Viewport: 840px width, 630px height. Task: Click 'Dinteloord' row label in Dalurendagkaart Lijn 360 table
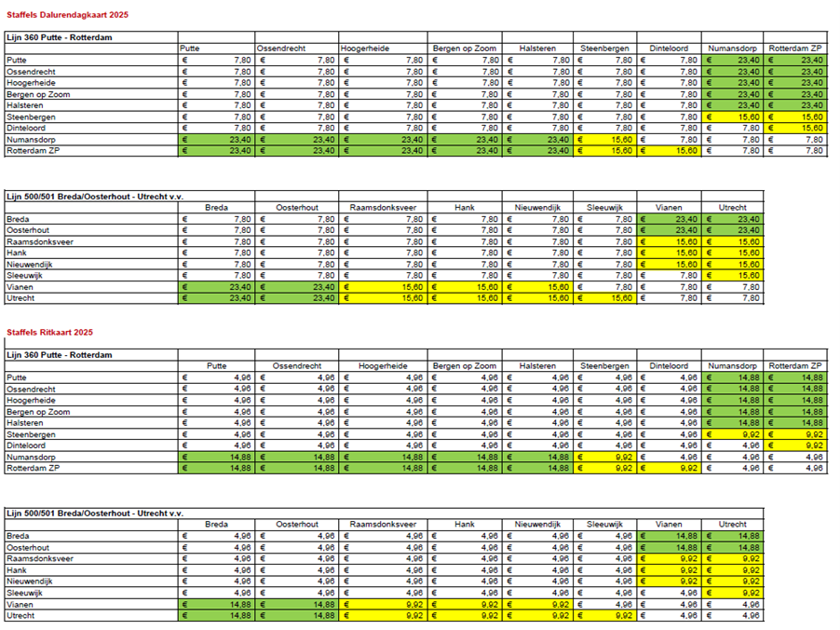click(x=28, y=128)
